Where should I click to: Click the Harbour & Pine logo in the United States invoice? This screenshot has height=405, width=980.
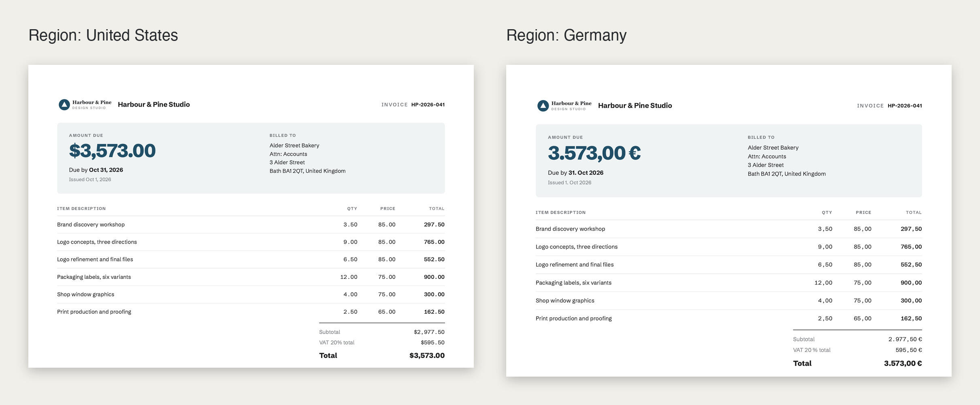click(85, 105)
